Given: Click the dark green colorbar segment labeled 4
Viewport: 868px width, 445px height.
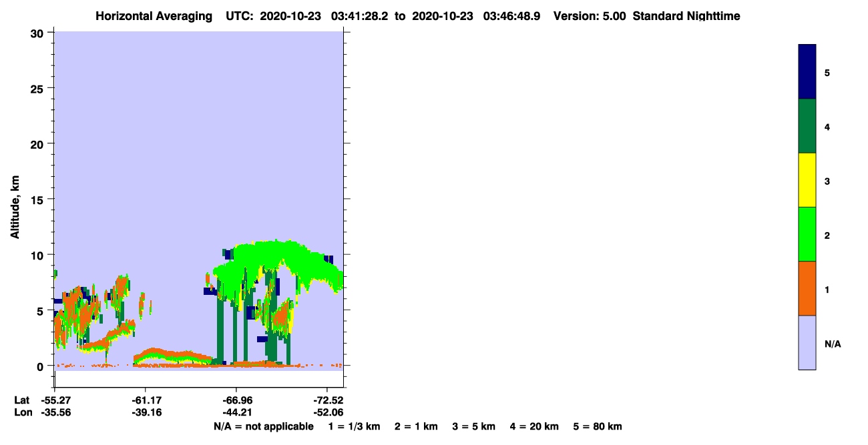Looking at the screenshot, I should (x=807, y=126).
